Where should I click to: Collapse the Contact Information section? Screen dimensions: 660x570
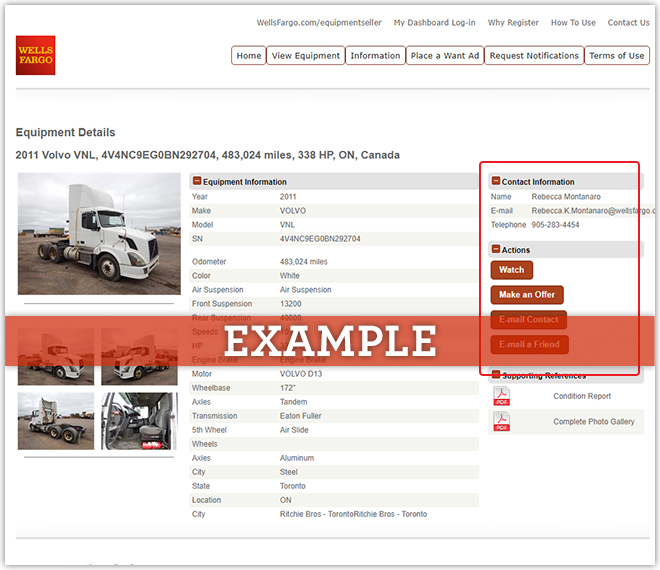click(x=496, y=181)
